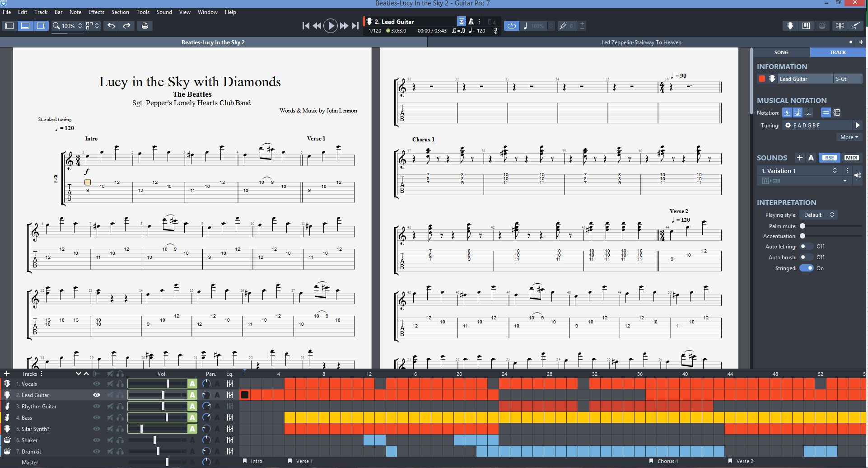
Task: Click the Lead Guitar color swatch
Action: (762, 79)
